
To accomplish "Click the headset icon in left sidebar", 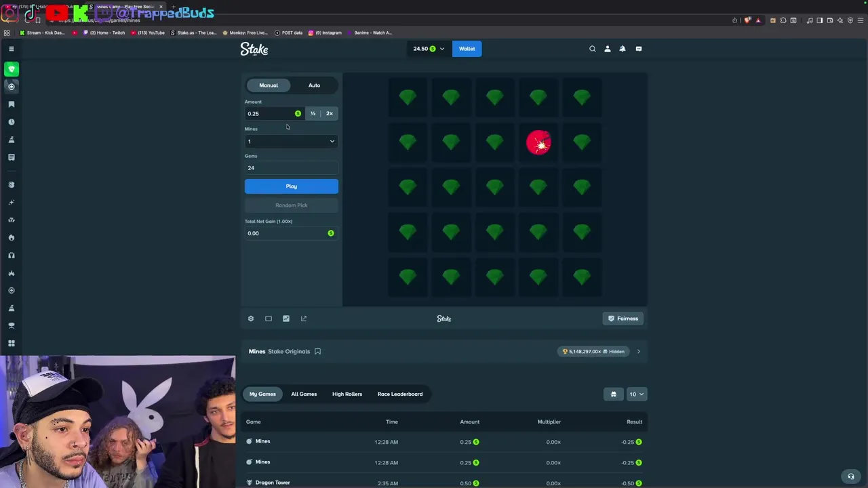I will click(x=12, y=256).
